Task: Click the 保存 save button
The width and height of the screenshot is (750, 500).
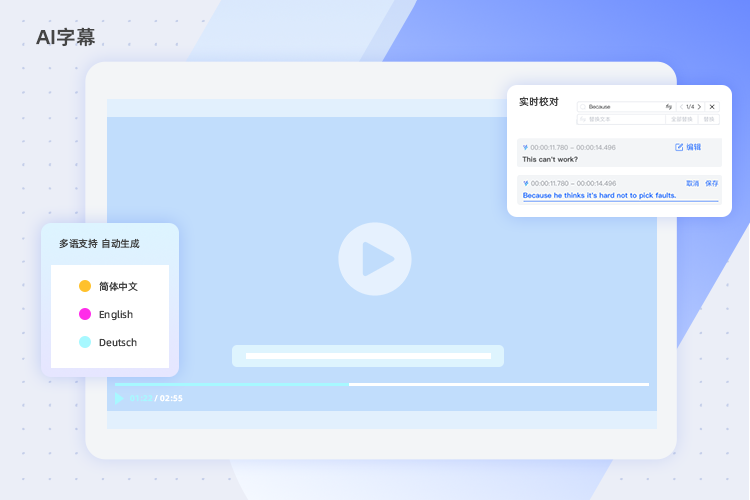Action: [711, 183]
